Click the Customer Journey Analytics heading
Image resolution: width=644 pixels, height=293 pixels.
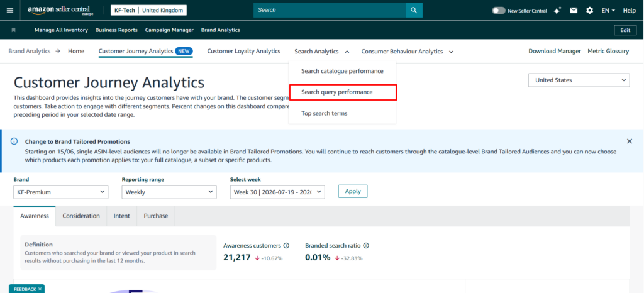(x=109, y=82)
